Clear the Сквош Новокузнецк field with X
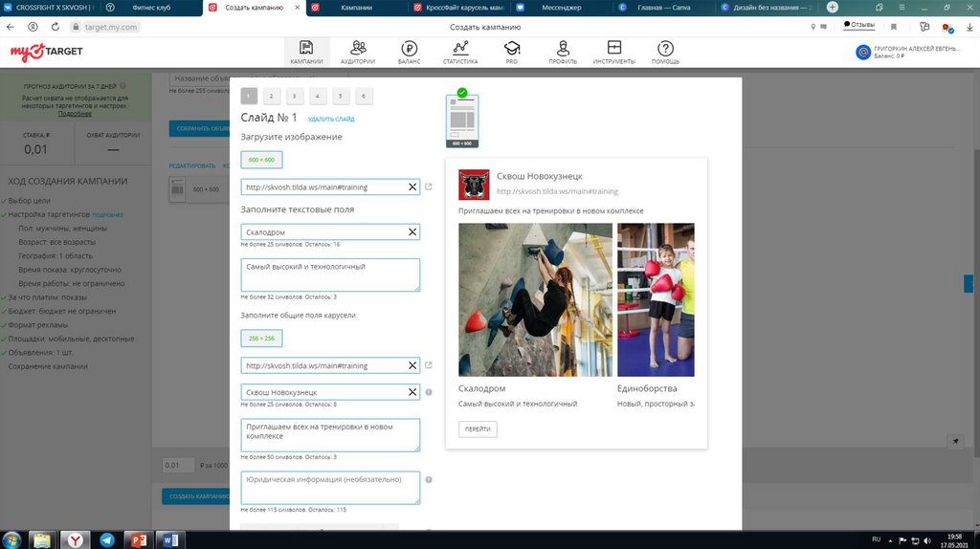980x549 pixels. [x=412, y=392]
